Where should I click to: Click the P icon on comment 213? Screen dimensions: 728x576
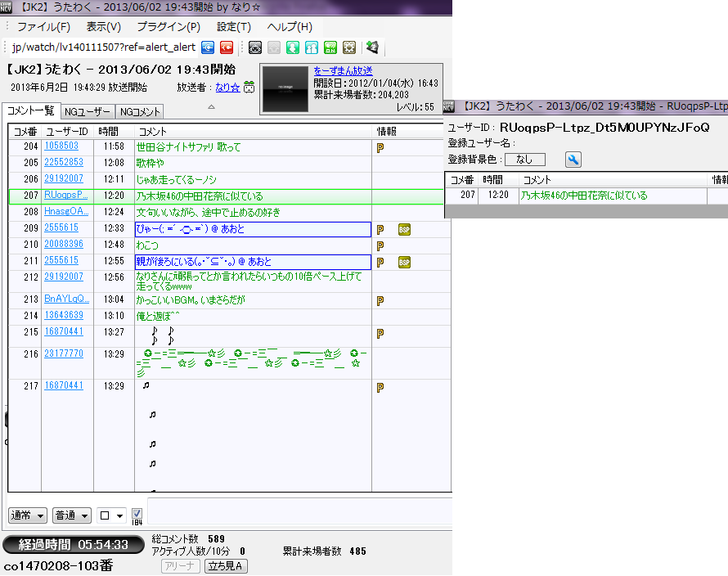tap(380, 301)
